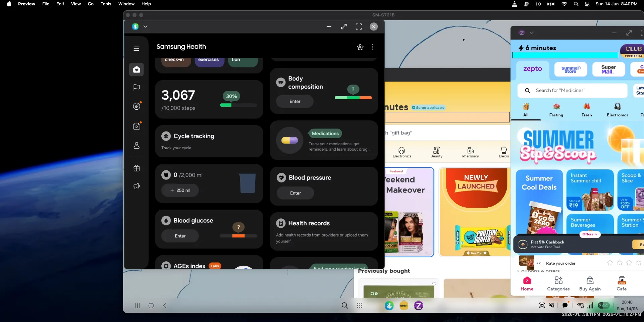The height and width of the screenshot is (322, 644).
Task: Open Samsung Health from the DeX taskbar
Action: coord(389,306)
